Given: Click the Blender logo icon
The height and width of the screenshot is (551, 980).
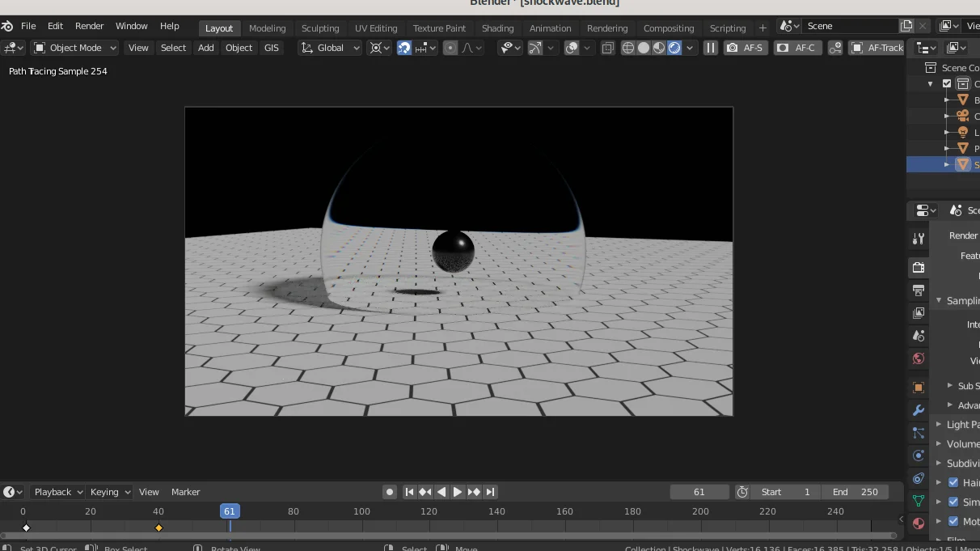Looking at the screenshot, I should tap(7, 26).
